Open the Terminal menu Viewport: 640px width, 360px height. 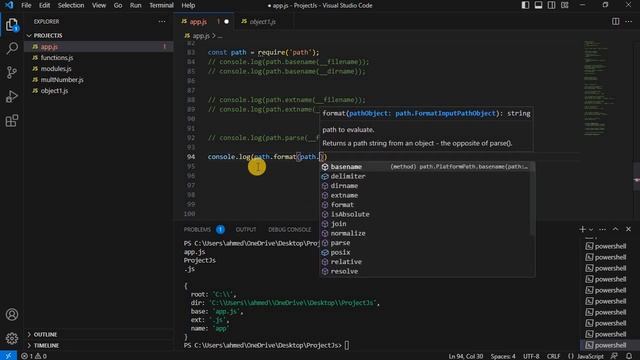(161, 5)
